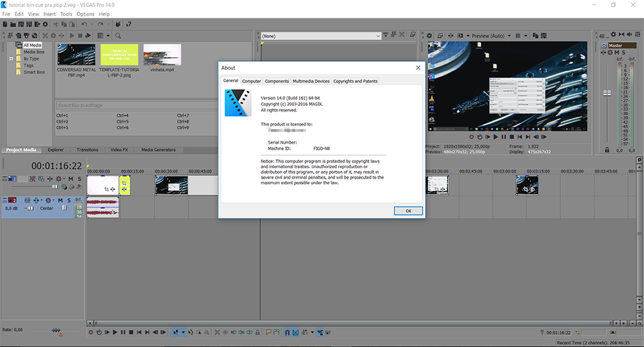Open the Components tab in About dialog
644x347 pixels.
277,82
